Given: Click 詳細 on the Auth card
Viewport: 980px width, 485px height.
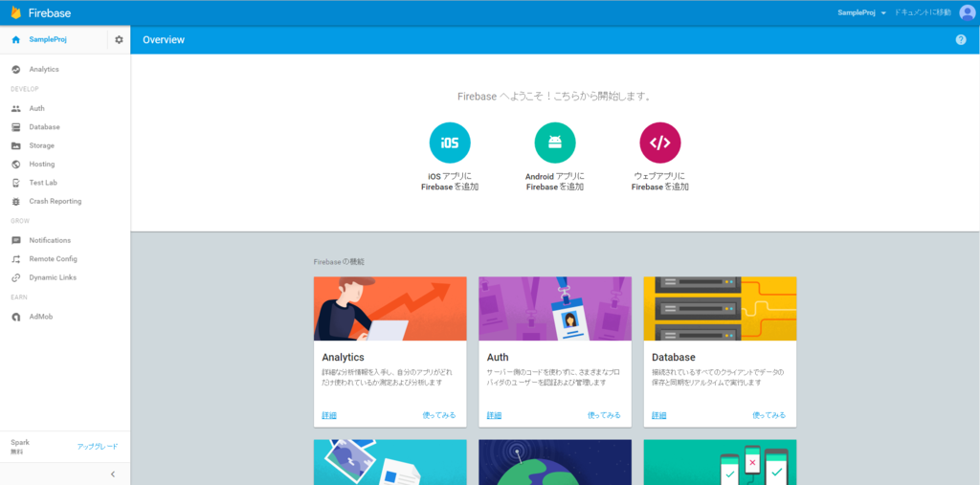Looking at the screenshot, I should (494, 415).
